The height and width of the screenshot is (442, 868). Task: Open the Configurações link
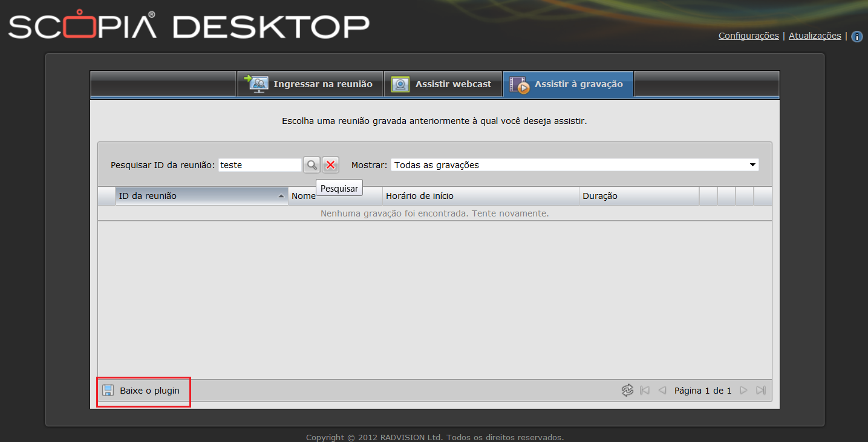click(x=748, y=36)
